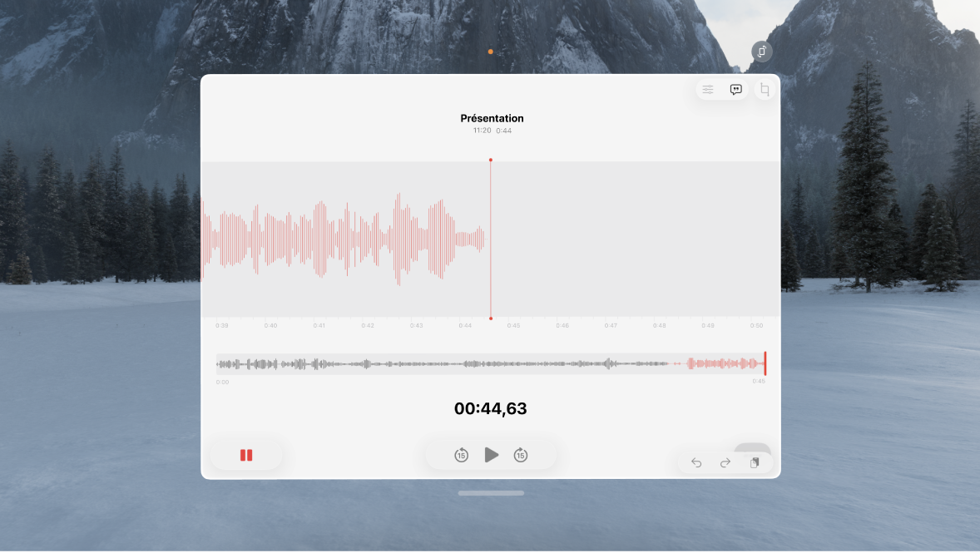Click the red end marker on the overview strip

tap(764, 363)
